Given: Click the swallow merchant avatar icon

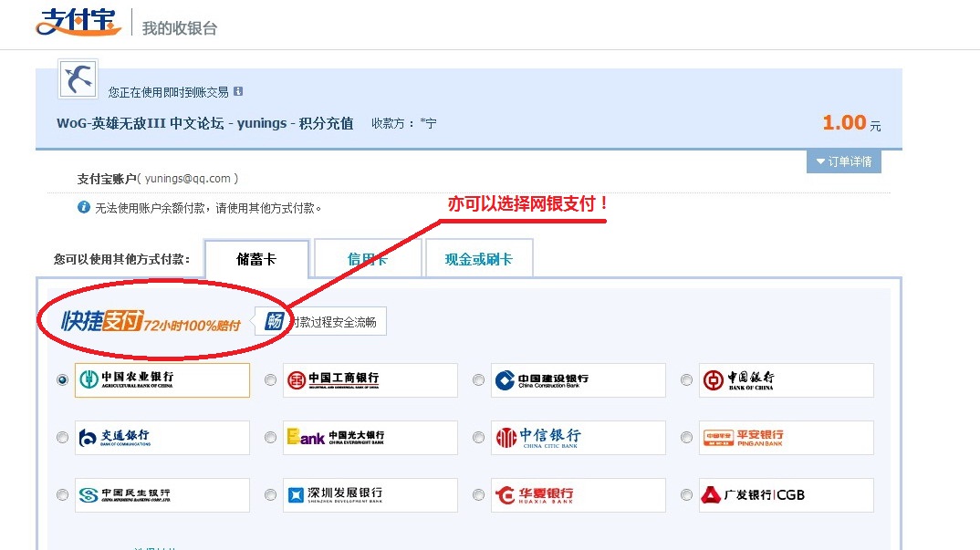Looking at the screenshot, I should click(78, 78).
